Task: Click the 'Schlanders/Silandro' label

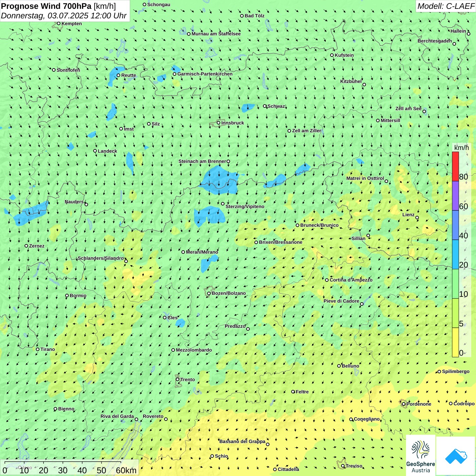Action: [101, 258]
